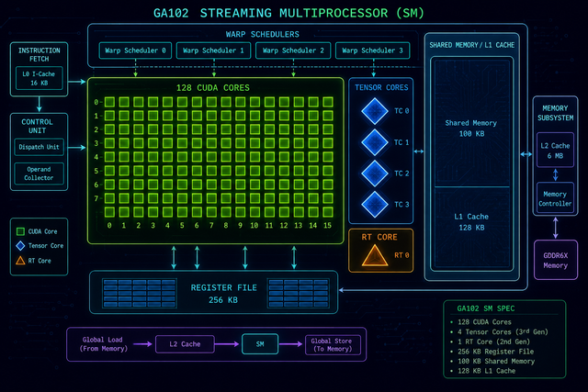Click the L2 Cache stage in the data flow
Viewport: 588px width, 392px height.
[185, 344]
